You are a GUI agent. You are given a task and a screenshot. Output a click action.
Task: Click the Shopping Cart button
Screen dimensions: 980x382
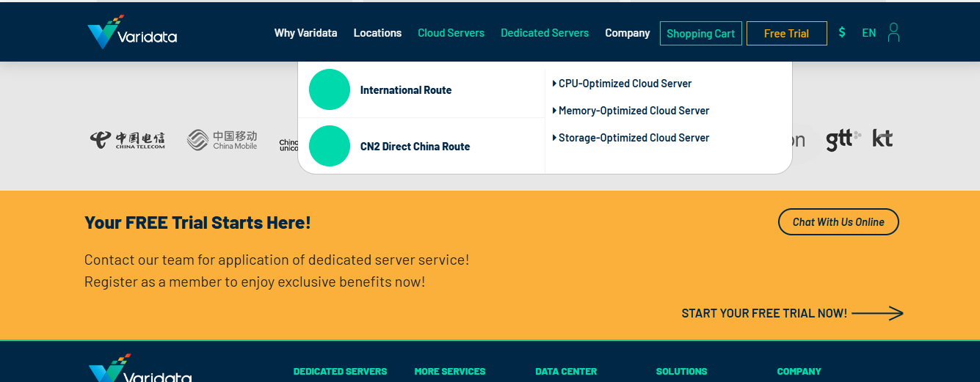(x=701, y=34)
